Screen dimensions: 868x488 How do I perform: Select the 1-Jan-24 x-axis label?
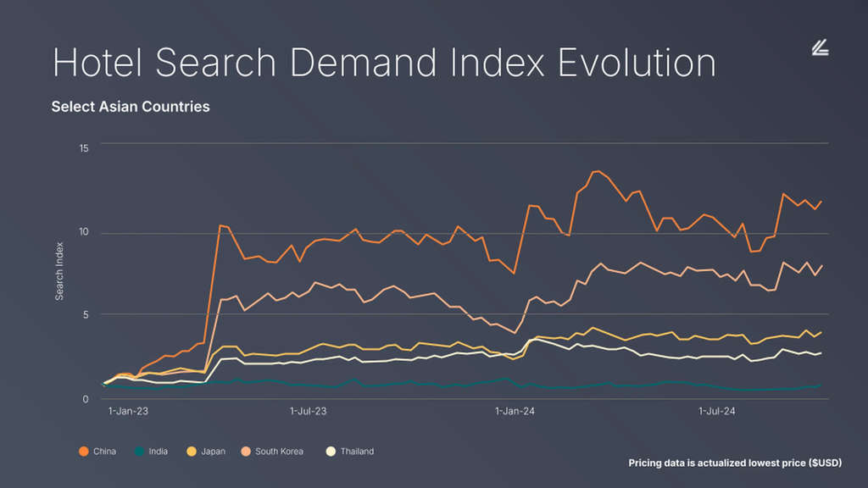point(515,412)
